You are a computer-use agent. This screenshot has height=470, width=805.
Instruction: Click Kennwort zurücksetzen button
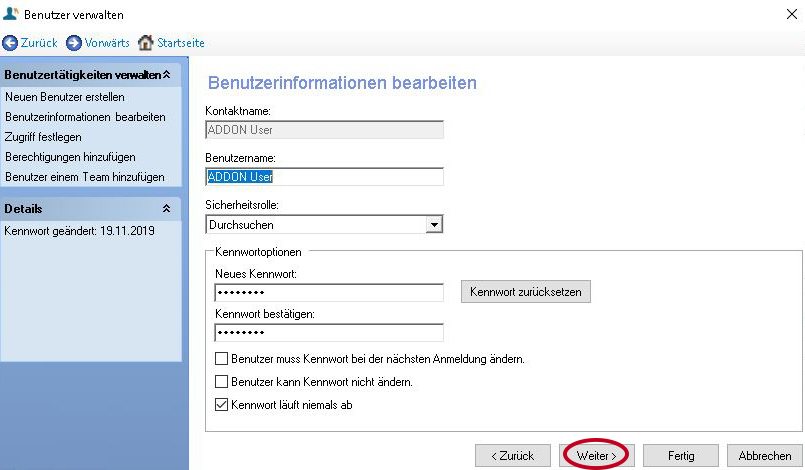point(526,292)
